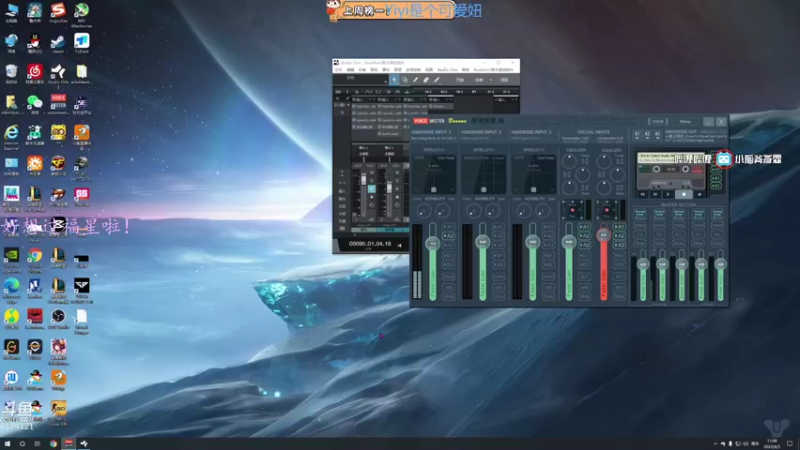Open the Voicemeeter desktop shortcut
The width and height of the screenshot is (800, 450).
58,105
